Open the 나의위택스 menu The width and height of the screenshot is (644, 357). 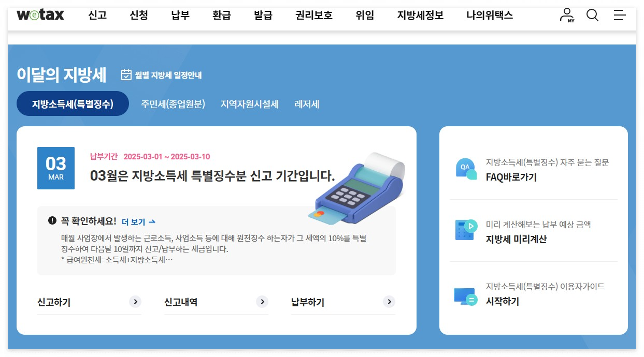pos(490,16)
